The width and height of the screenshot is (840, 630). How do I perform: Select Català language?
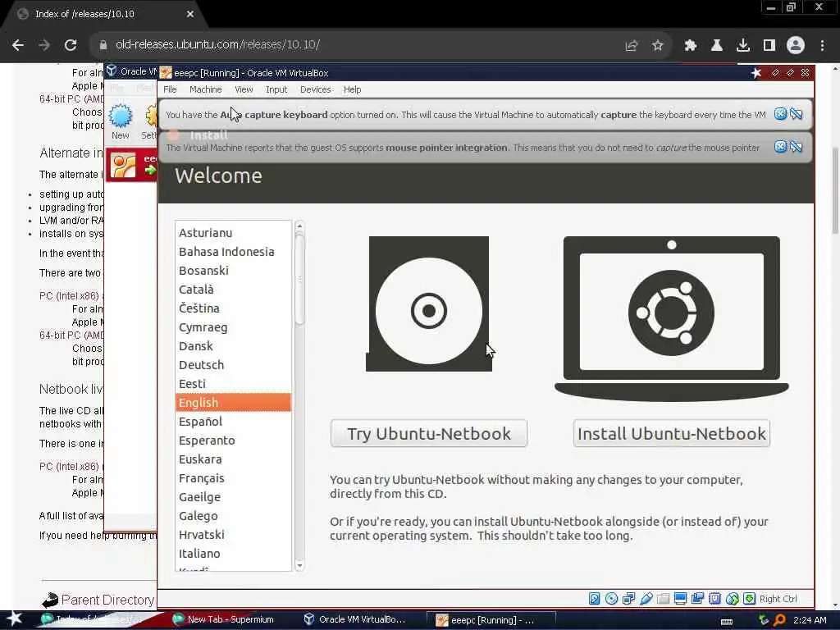(x=234, y=290)
